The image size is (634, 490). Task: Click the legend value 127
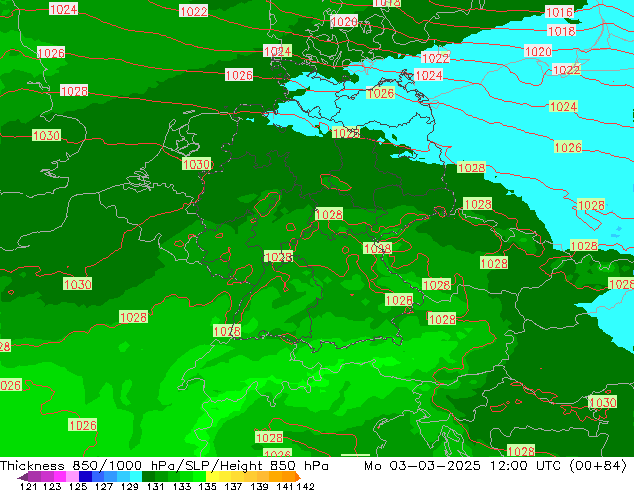point(104,486)
